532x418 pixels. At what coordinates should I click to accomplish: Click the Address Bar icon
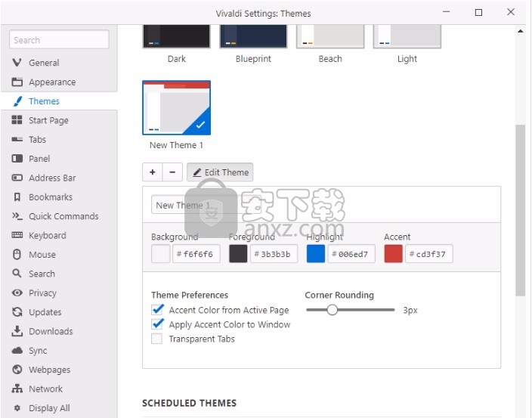point(17,178)
